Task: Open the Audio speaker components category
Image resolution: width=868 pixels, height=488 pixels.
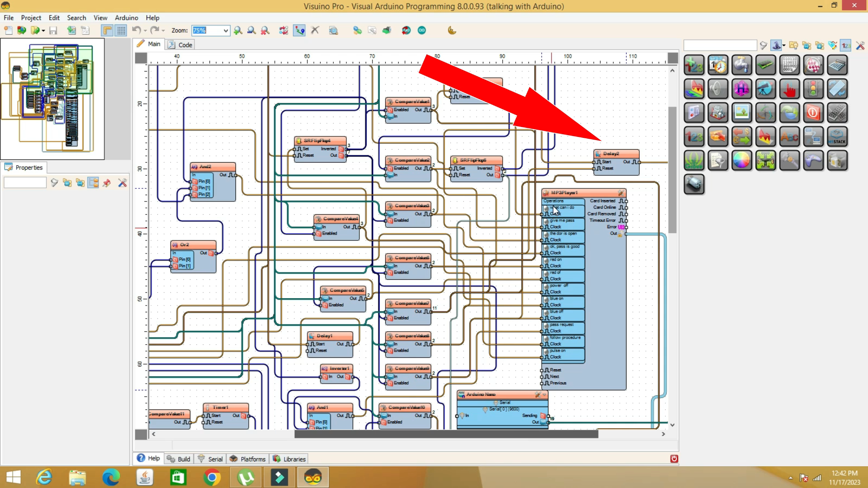Action: (x=718, y=89)
